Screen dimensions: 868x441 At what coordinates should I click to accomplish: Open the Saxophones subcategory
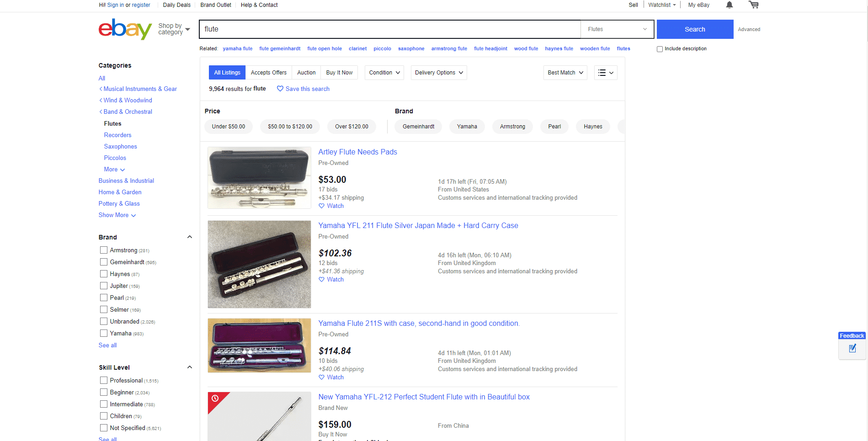[121, 147]
